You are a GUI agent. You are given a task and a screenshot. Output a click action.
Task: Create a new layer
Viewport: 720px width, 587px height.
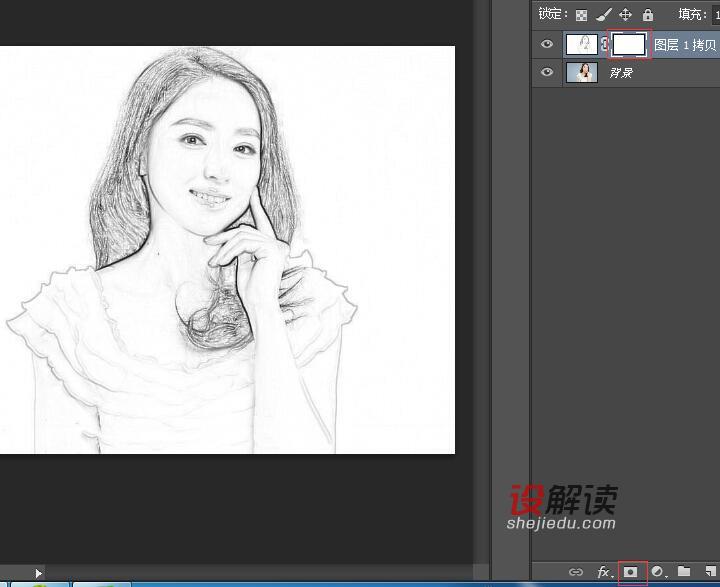(711, 571)
